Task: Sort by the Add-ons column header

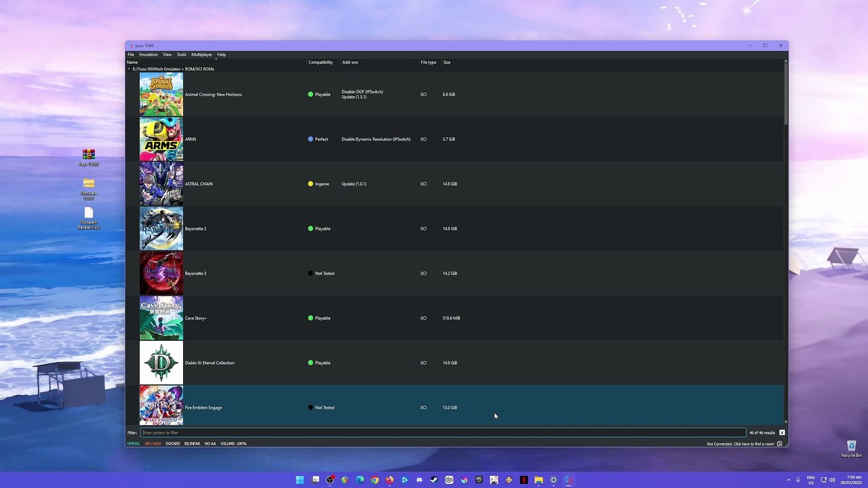Action: (350, 62)
